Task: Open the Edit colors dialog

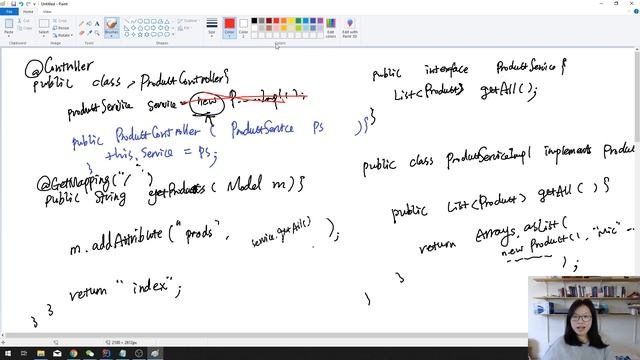Action: tap(331, 28)
